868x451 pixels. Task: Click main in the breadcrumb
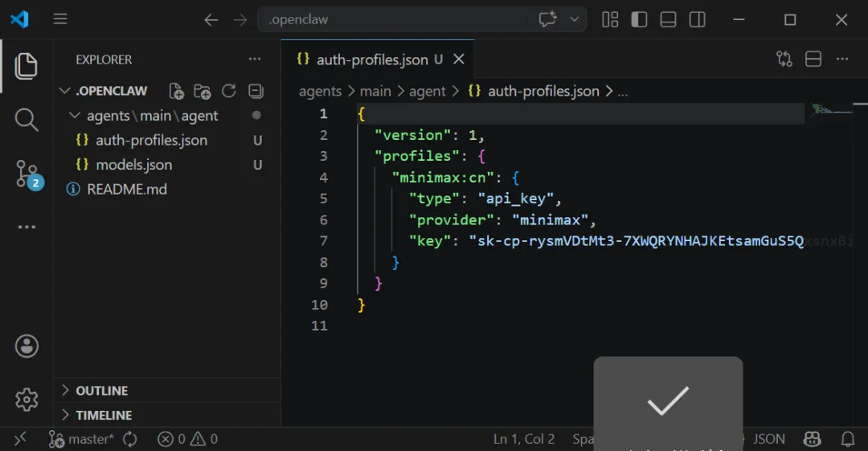click(375, 91)
